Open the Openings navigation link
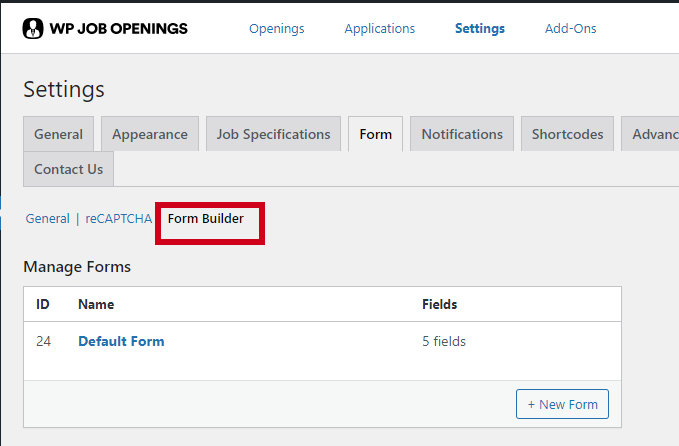Screen dimensions: 679x446 (277, 29)
